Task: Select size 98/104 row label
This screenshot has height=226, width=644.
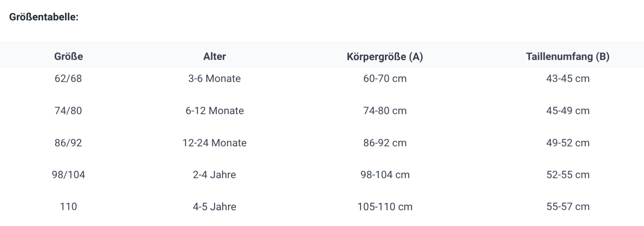Action: [x=68, y=175]
